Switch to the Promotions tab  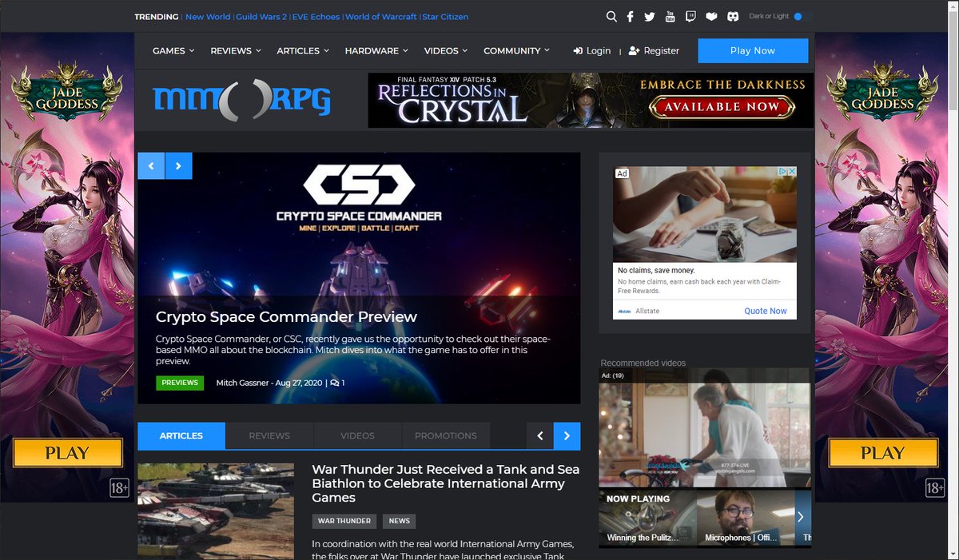[446, 435]
